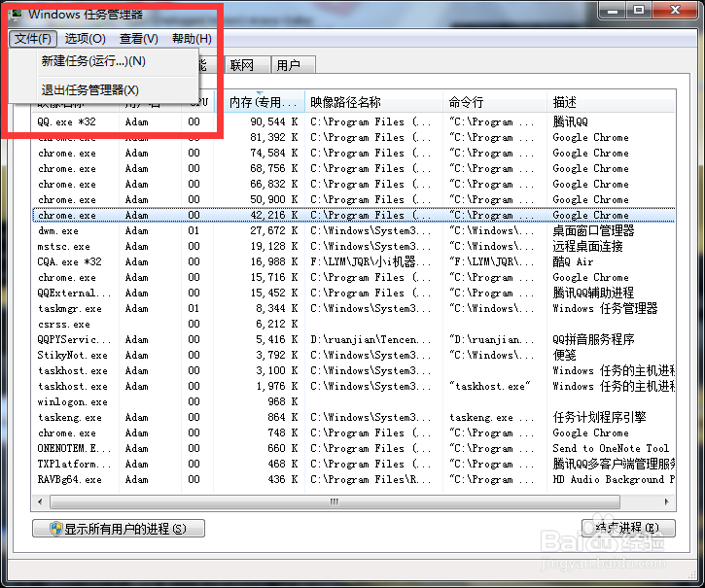The width and height of the screenshot is (705, 588).
Task: Click the 968 K memory value
Action: point(283,402)
